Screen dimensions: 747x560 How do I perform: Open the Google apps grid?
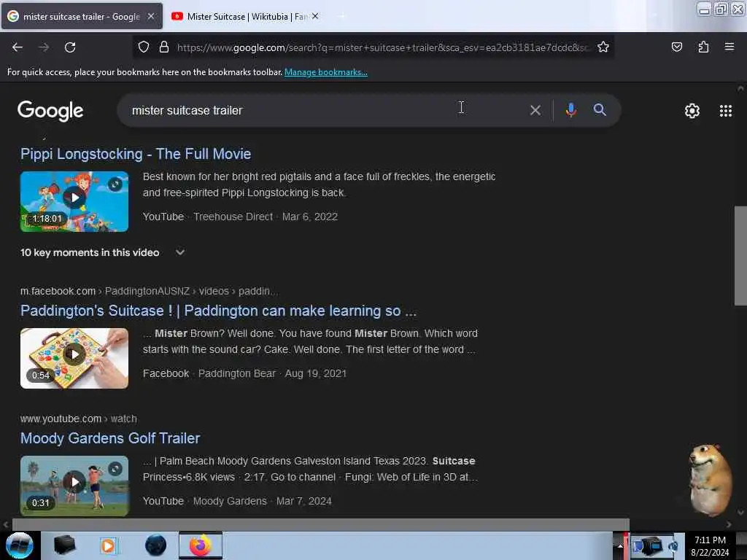point(725,111)
